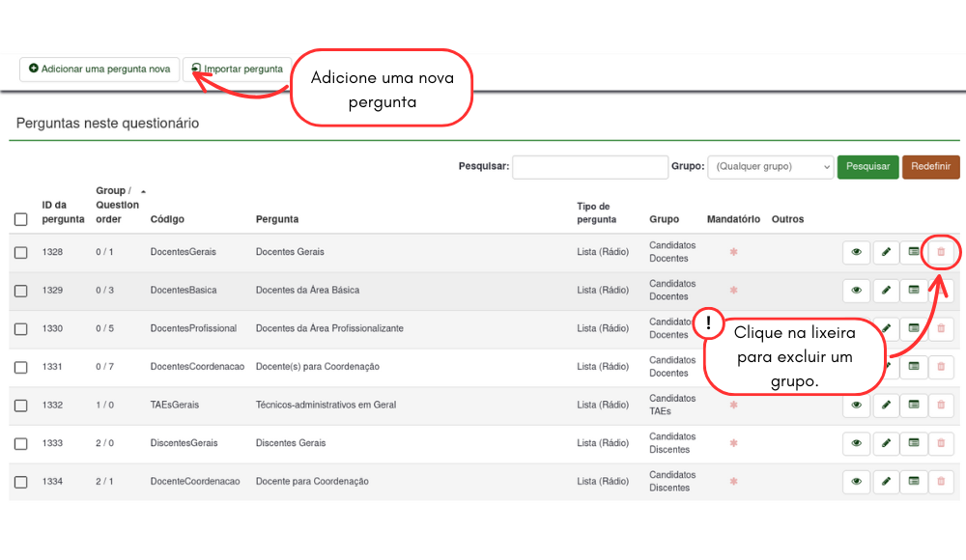Delete question 1328 using trash icon
Image resolution: width=966 pixels, height=560 pixels.
click(x=941, y=252)
